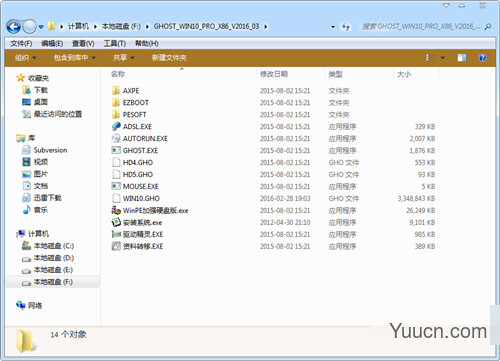Select the AXPE folder icon
The image size is (500, 361).
[x=116, y=90]
